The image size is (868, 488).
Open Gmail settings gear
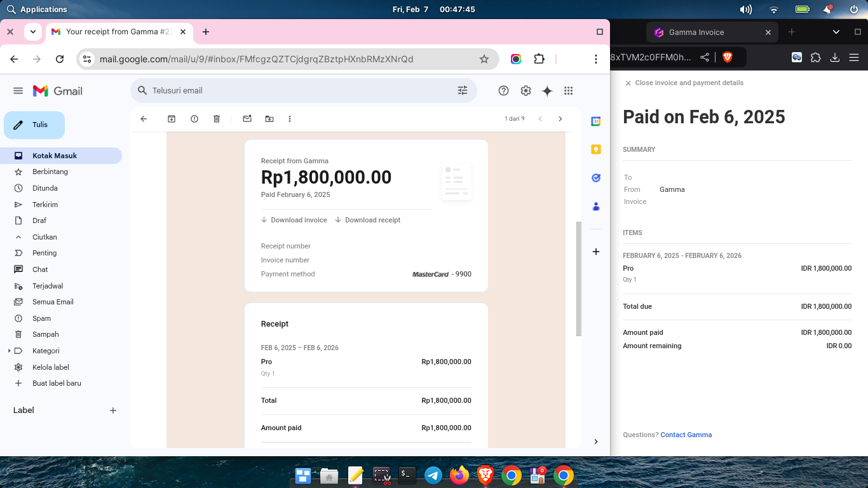coord(526,91)
